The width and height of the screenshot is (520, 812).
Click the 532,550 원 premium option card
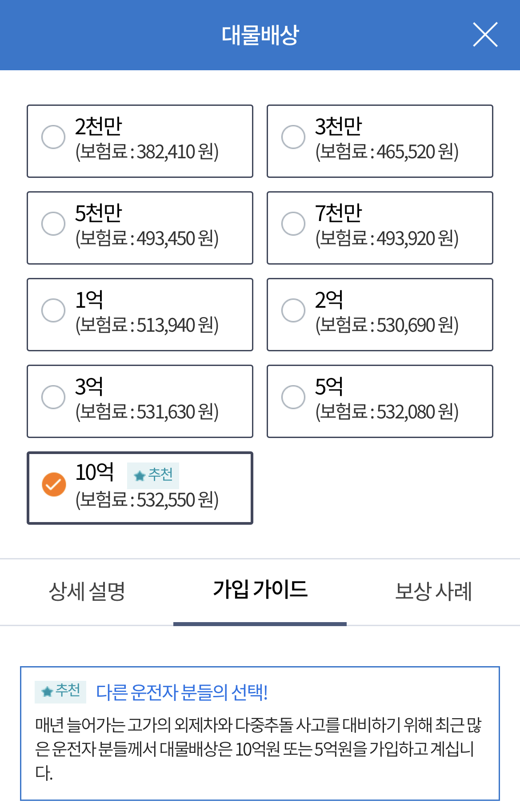140,488
